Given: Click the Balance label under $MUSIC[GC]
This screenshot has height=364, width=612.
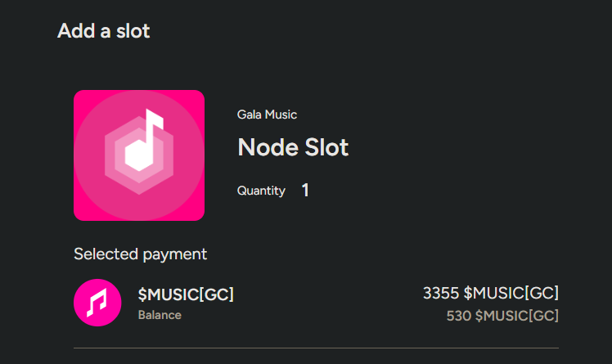Looking at the screenshot, I should [x=160, y=315].
